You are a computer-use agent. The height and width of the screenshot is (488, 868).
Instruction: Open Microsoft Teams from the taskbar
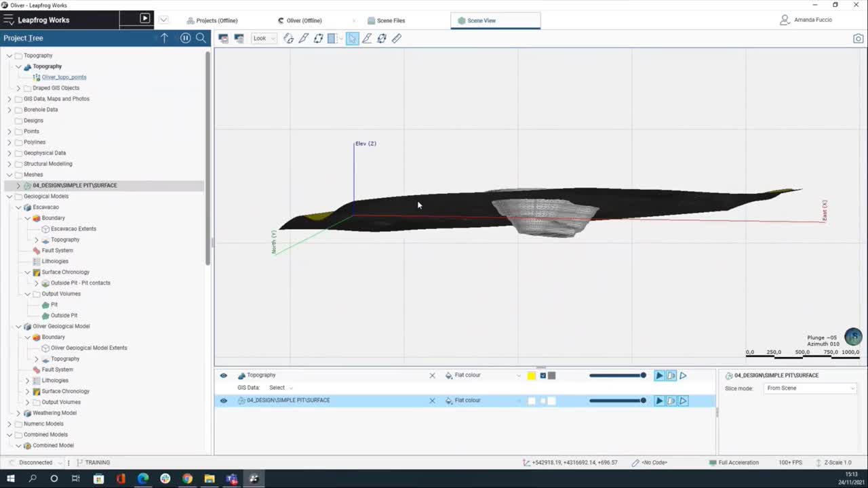[x=232, y=479]
